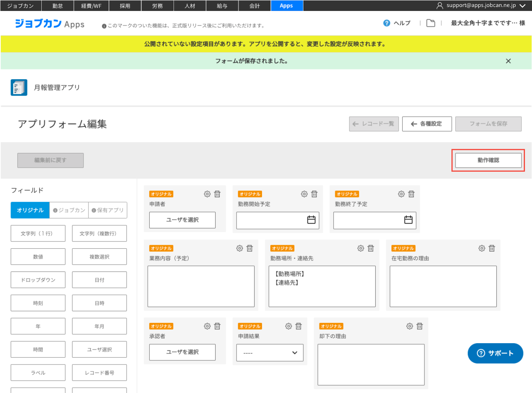Image resolution: width=532 pixels, height=393 pixels.
Task: Open the 勤怠 menu in top bar
Action: coord(58,6)
